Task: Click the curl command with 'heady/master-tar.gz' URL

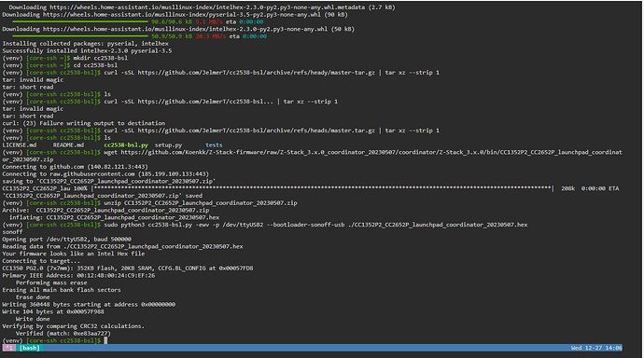Action: click(272, 73)
